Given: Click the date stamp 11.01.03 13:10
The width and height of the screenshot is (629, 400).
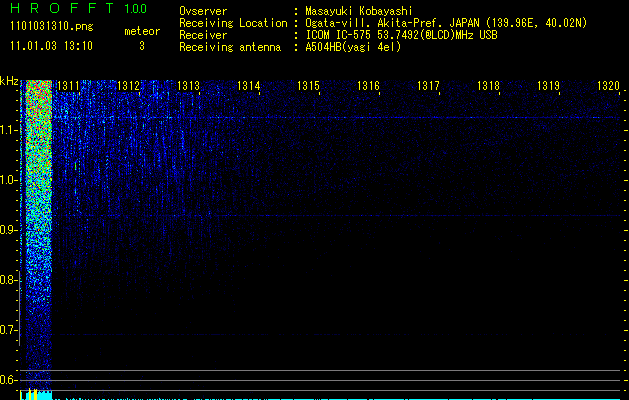Looking at the screenshot, I should pos(51,46).
